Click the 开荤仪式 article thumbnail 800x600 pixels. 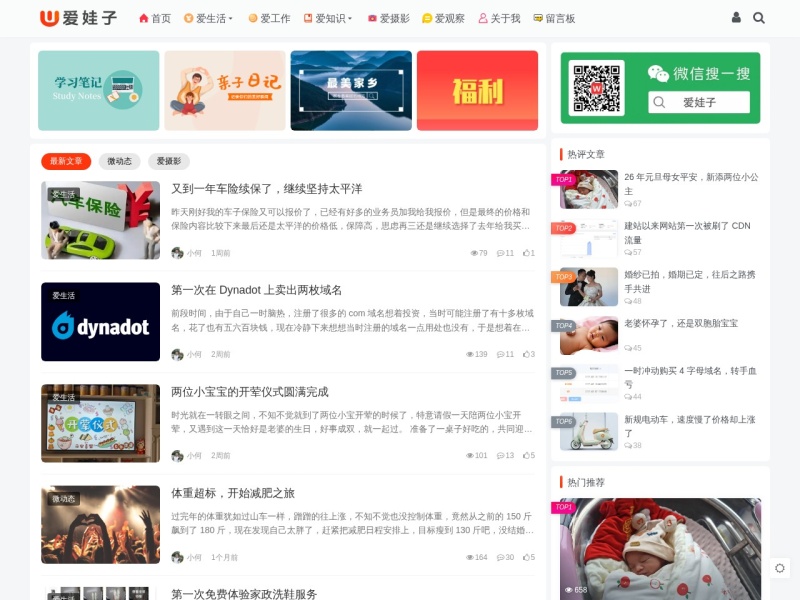pos(101,423)
